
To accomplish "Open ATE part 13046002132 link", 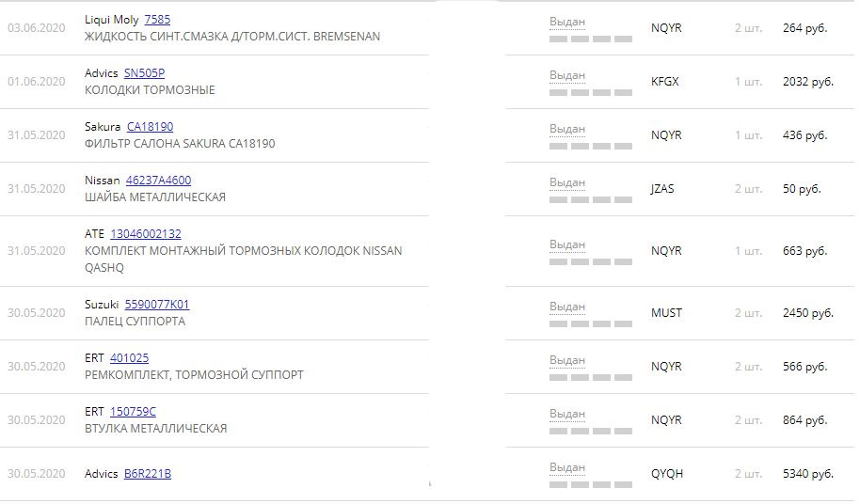I will [146, 234].
